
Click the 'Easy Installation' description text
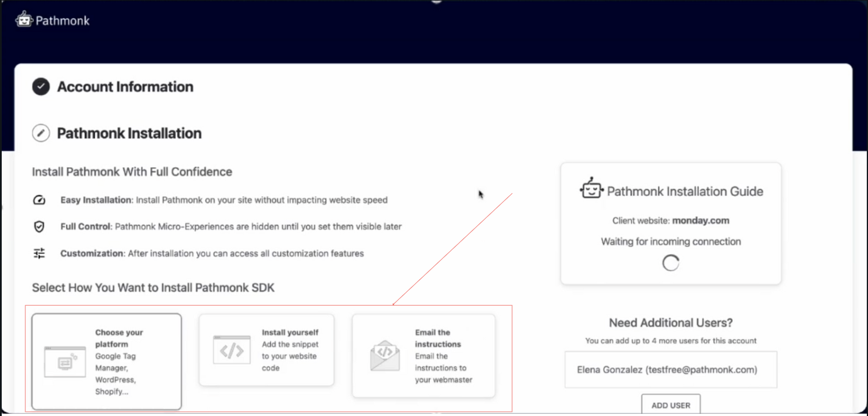224,201
